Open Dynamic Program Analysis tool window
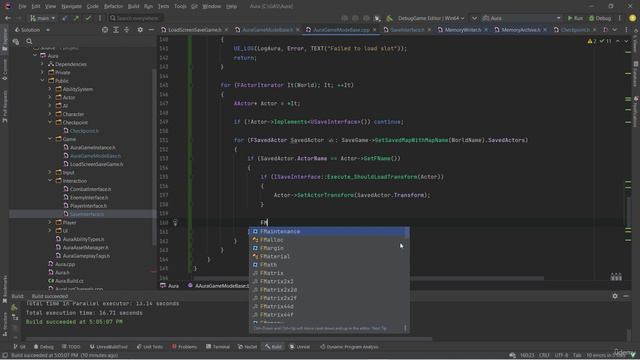Viewport: 640px width, 360px height. coord(349,347)
